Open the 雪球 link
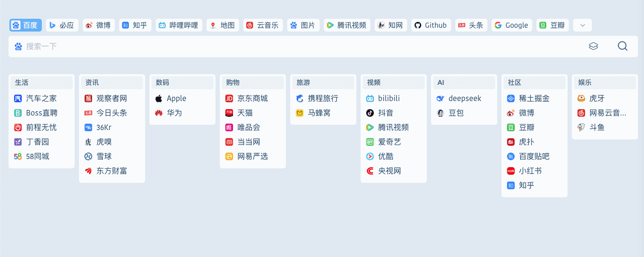 click(x=104, y=156)
